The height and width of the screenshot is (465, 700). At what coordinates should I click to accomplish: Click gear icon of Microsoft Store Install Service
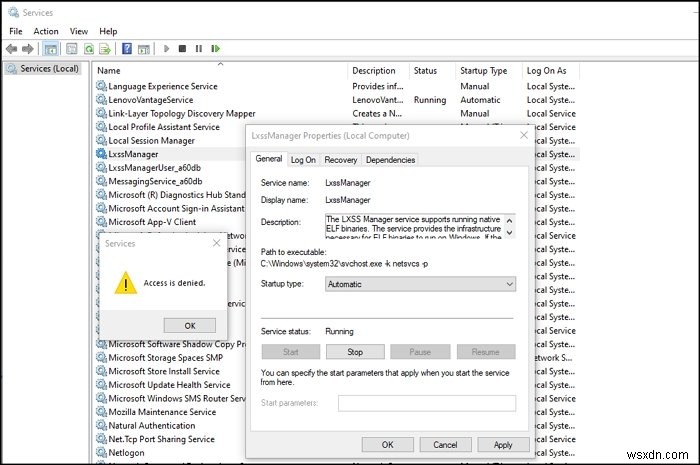(x=101, y=371)
